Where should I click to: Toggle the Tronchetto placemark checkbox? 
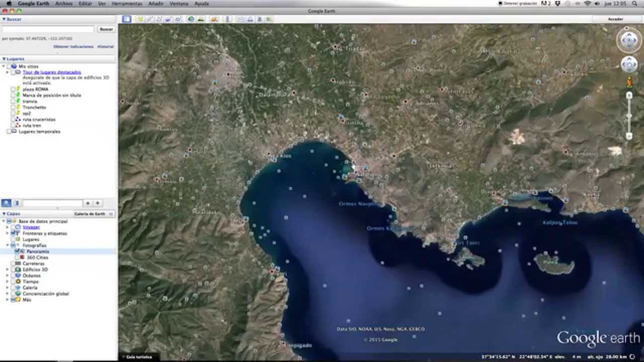pos(14,107)
